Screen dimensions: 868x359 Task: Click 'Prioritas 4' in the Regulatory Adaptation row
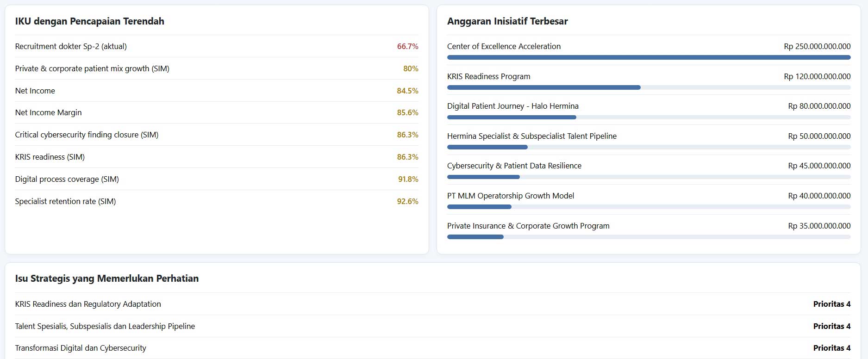click(x=832, y=304)
